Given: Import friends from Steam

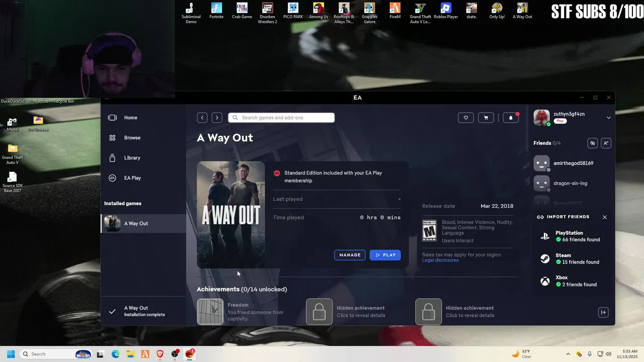Looking at the screenshot, I should click(573, 259).
